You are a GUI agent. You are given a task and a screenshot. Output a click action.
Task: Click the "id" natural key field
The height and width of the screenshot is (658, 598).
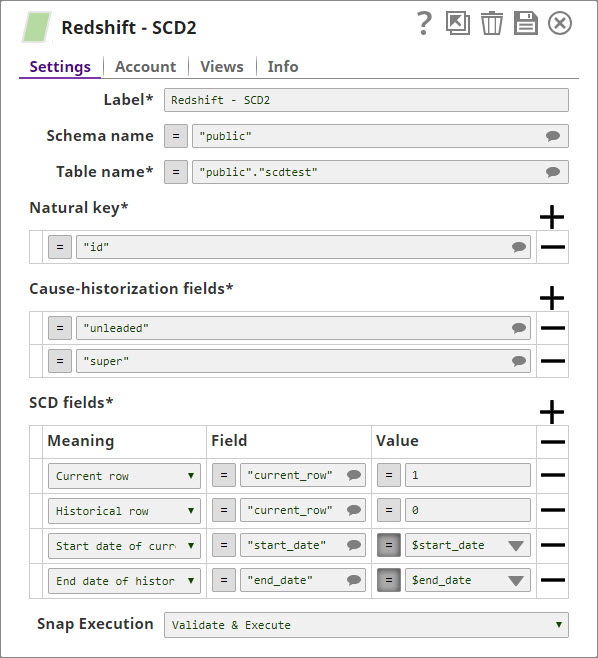click(303, 247)
